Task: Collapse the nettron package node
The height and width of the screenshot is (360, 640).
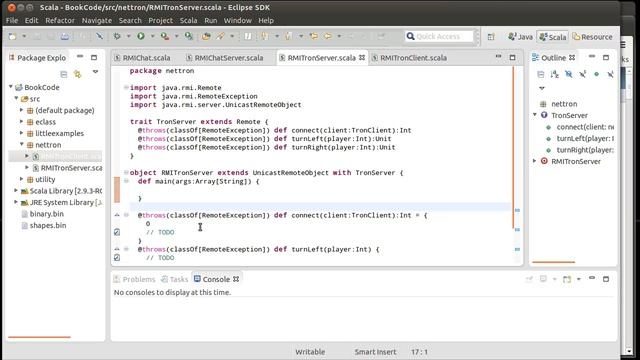Action: (22, 144)
